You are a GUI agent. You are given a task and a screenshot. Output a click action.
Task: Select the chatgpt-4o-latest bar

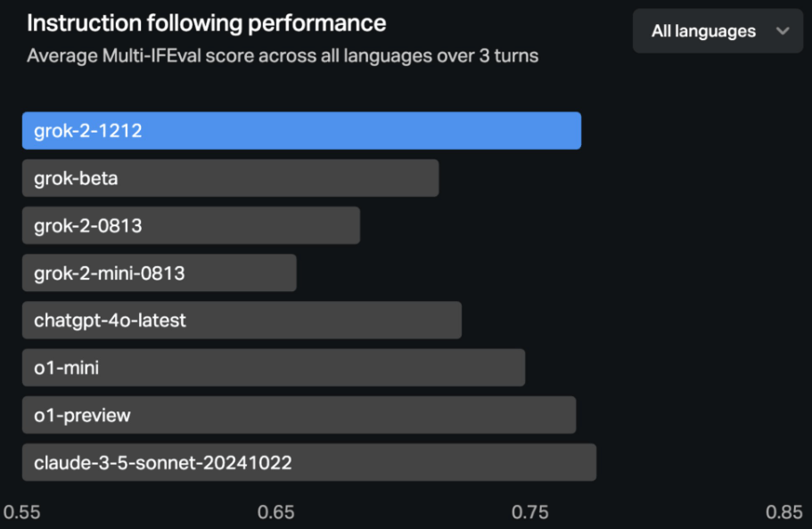312,320
